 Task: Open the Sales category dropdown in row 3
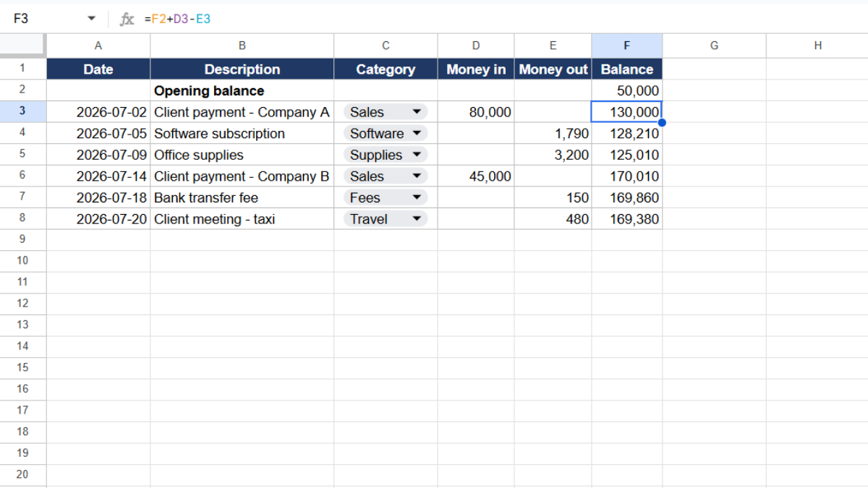(417, 112)
